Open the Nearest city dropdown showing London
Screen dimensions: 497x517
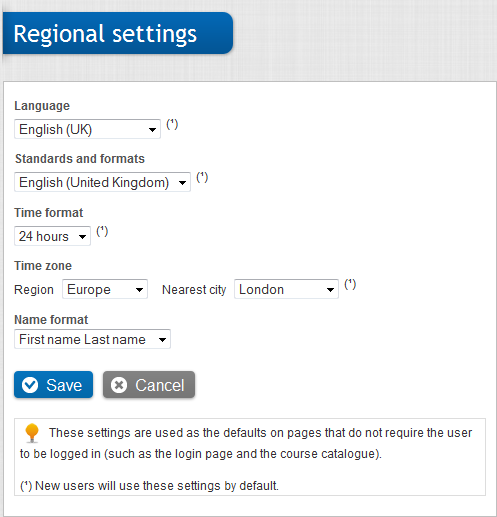pyautogui.click(x=286, y=289)
